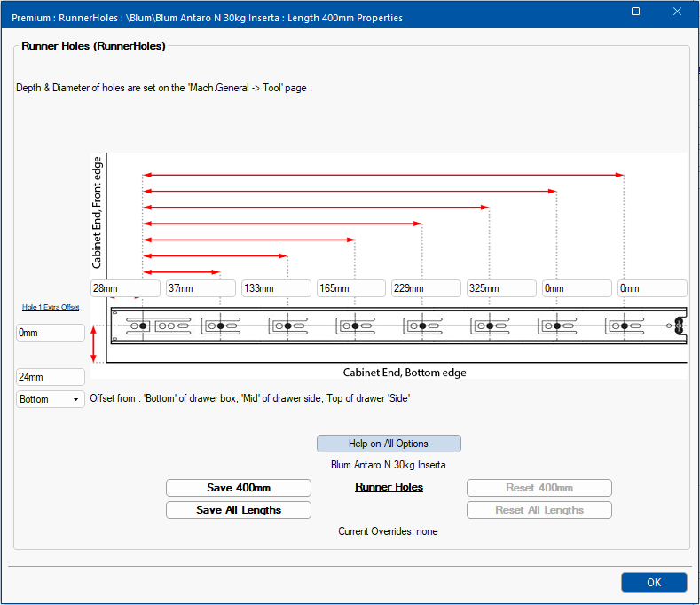Close the properties dialog window
The height and width of the screenshot is (605, 700).
[677, 12]
